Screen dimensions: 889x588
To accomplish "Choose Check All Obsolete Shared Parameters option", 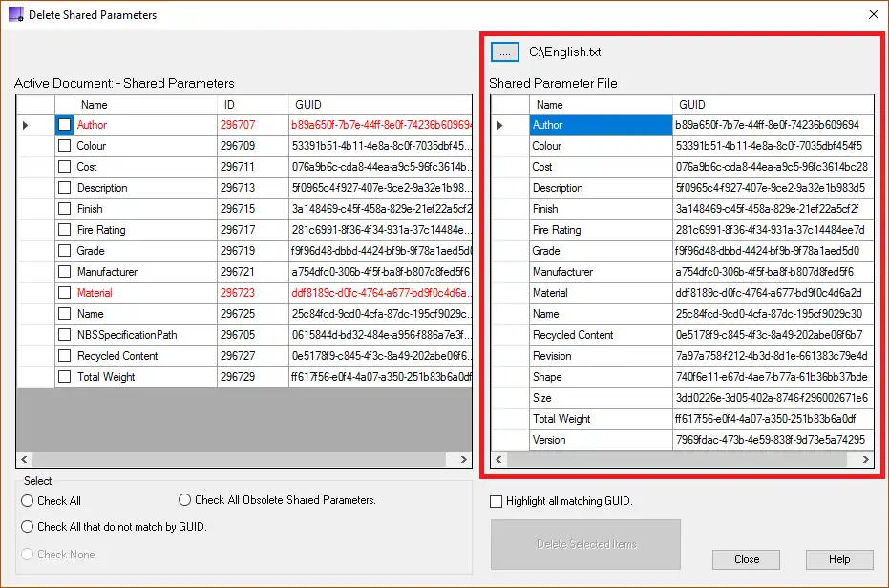I will tap(185, 500).
